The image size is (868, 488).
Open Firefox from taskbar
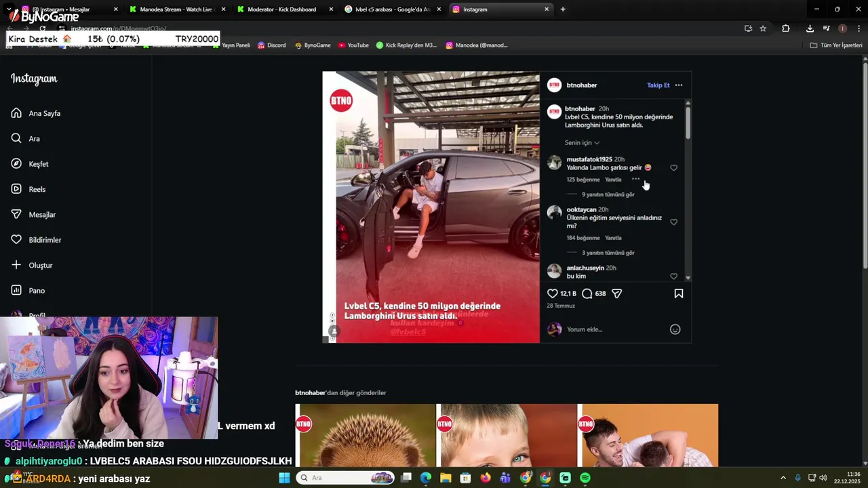(486, 478)
